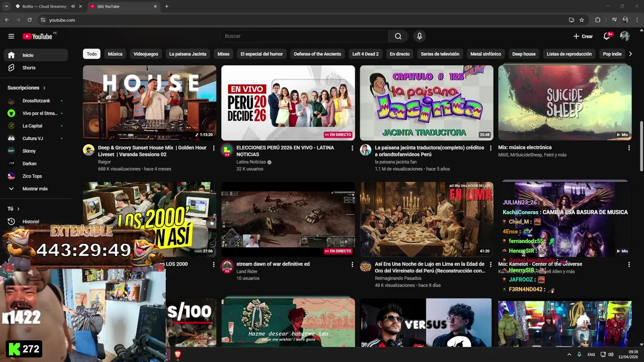Show more filter chips with right arrow
This screenshot has height=362, width=644.
click(x=630, y=54)
